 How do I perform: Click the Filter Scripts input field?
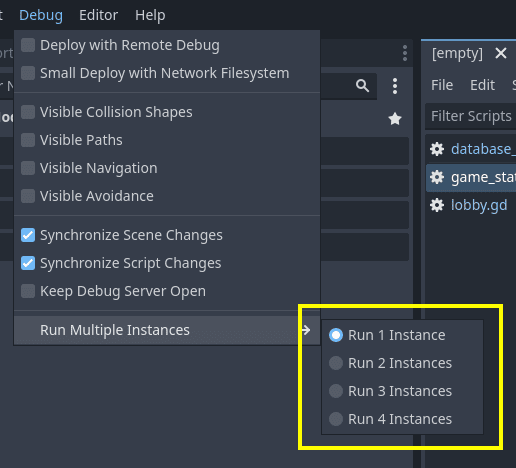(471, 116)
